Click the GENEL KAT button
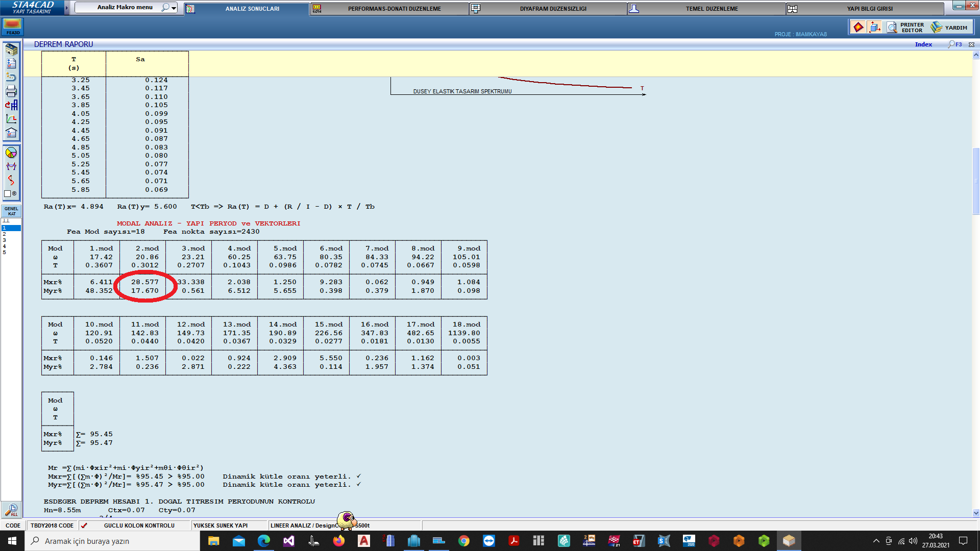The height and width of the screenshot is (551, 980). (11, 211)
